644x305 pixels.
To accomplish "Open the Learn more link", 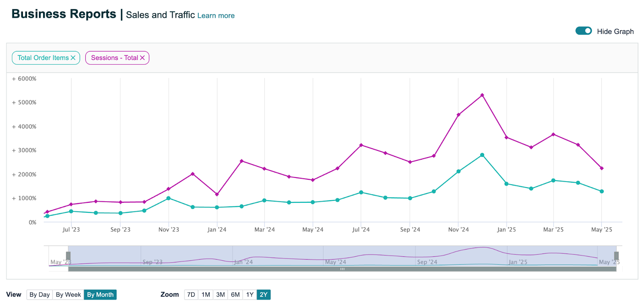I will [216, 16].
